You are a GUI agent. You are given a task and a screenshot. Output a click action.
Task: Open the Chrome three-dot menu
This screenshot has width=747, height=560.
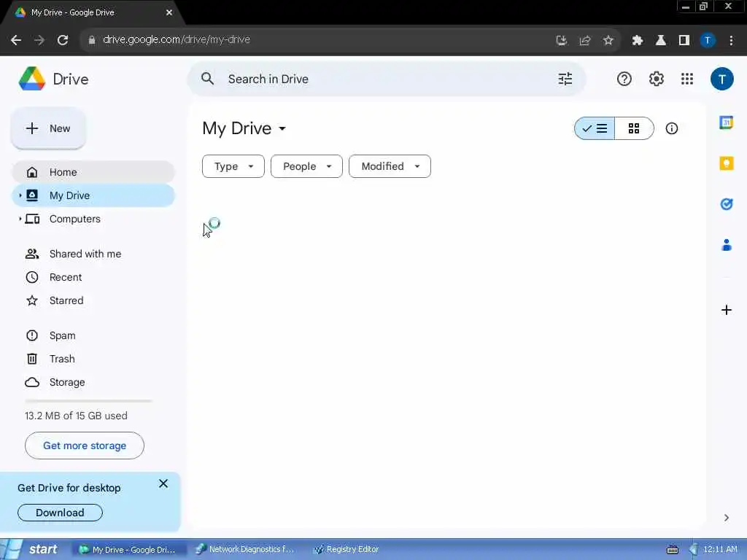[x=731, y=41]
